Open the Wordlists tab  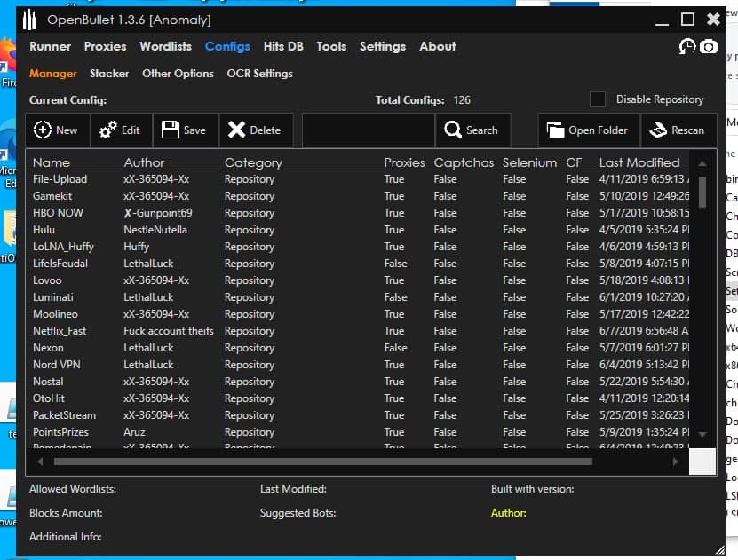click(166, 46)
